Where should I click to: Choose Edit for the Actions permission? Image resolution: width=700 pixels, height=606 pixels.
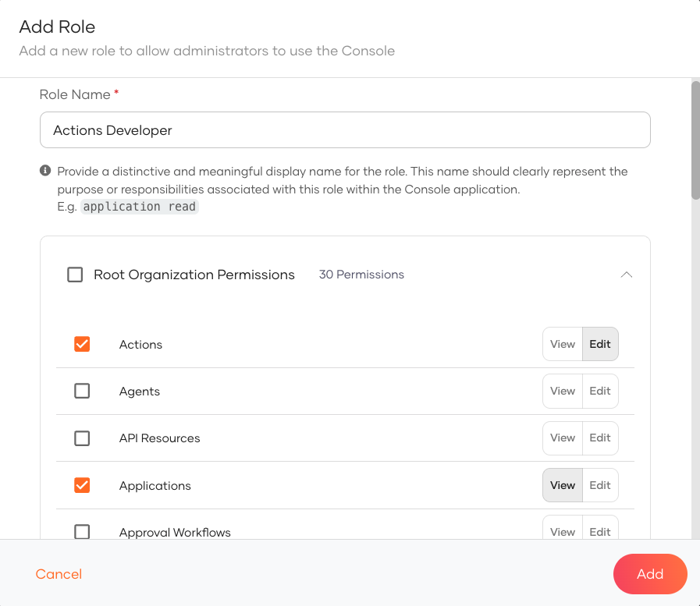(x=600, y=344)
